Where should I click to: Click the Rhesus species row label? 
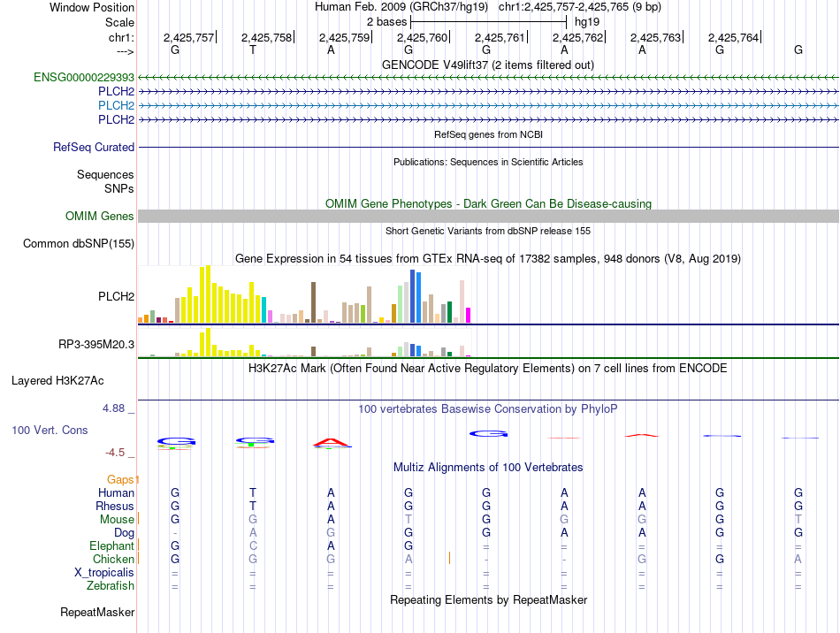click(x=115, y=506)
